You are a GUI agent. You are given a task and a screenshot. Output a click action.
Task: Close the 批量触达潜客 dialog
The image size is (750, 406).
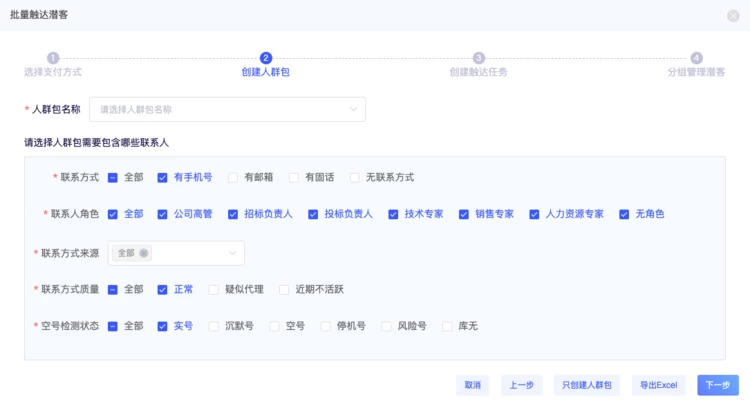tap(733, 16)
